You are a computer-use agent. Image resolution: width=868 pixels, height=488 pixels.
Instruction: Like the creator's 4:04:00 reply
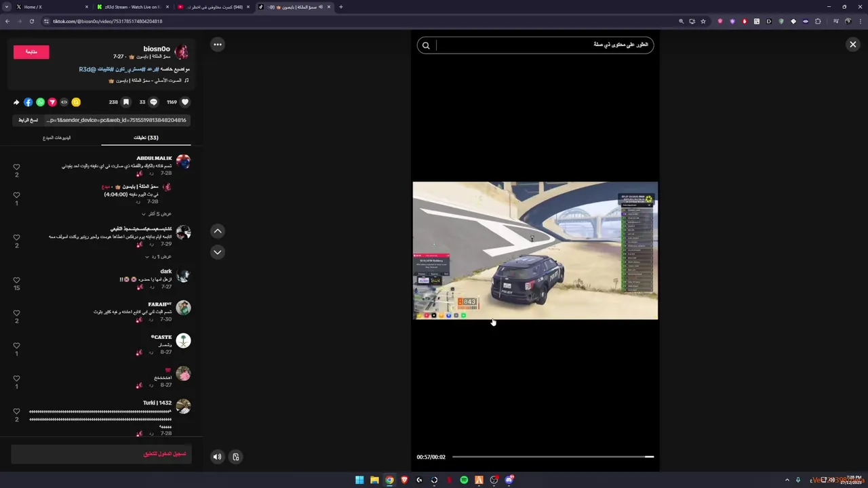click(x=16, y=195)
